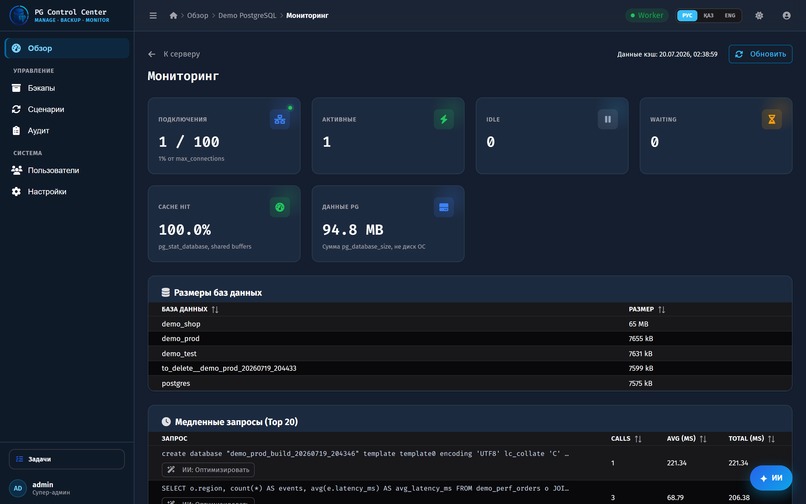The width and height of the screenshot is (806, 504).
Task: Click the 94.8 MB data value
Action: 353,230
